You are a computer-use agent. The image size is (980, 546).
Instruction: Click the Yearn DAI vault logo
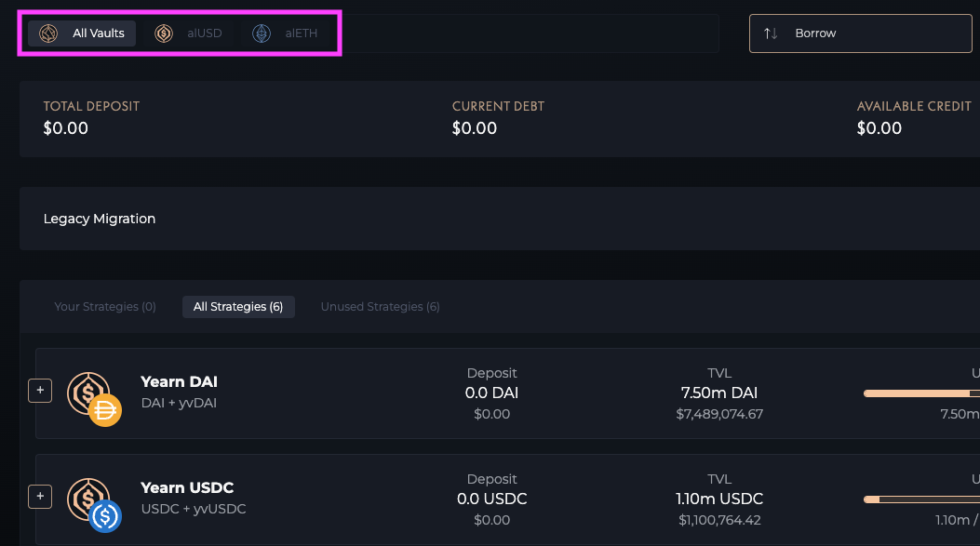tap(87, 392)
